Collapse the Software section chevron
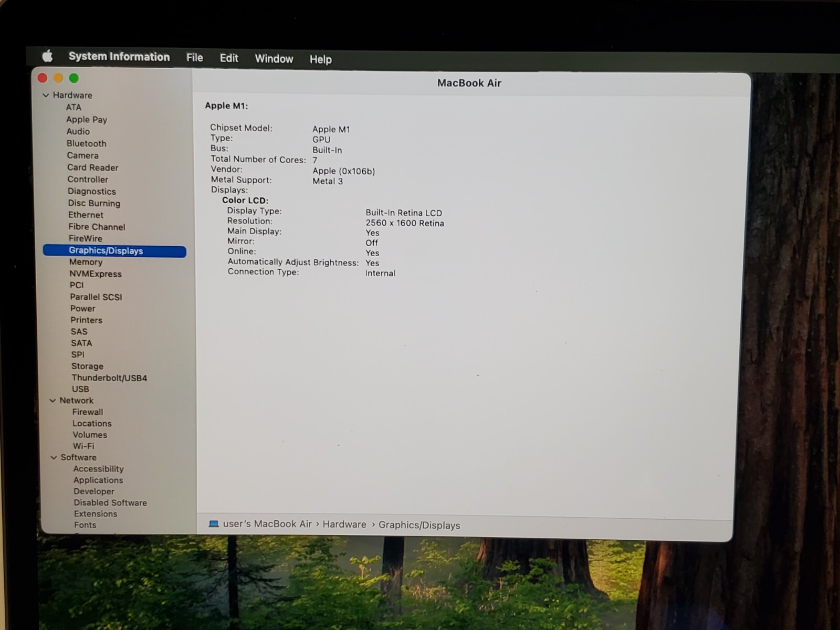The image size is (840, 630). (54, 458)
